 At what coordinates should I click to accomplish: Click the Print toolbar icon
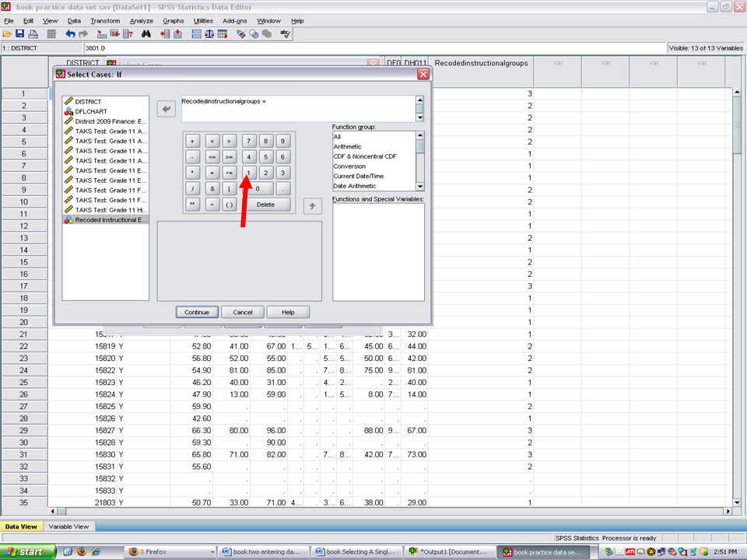[33, 34]
